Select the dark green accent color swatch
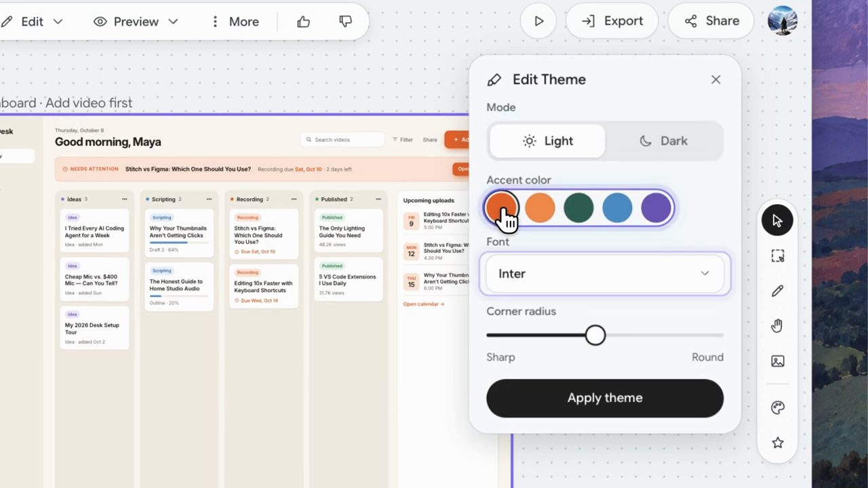The height and width of the screenshot is (488, 868). tap(578, 207)
